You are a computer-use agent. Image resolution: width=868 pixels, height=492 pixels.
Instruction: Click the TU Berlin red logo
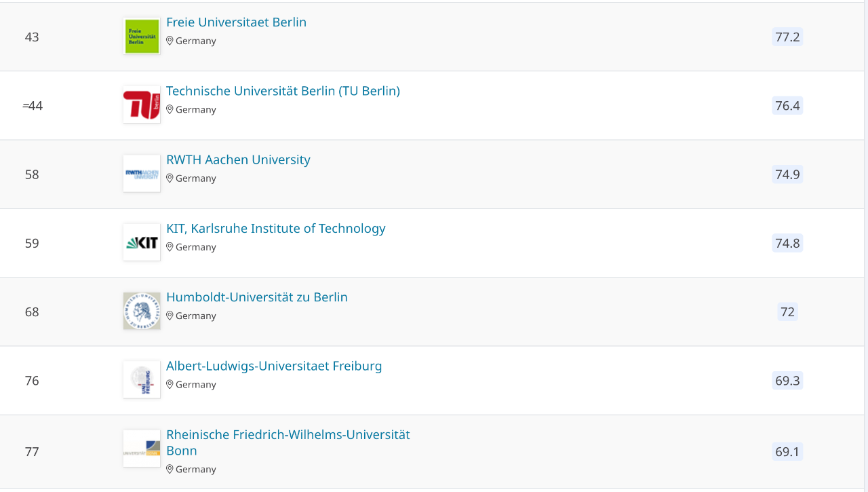click(x=142, y=105)
